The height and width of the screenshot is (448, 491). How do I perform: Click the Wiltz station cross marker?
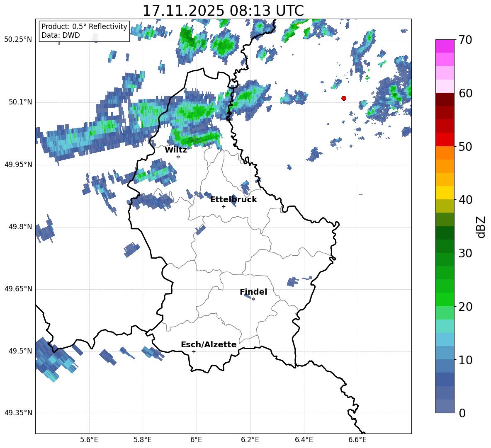[x=178, y=157]
